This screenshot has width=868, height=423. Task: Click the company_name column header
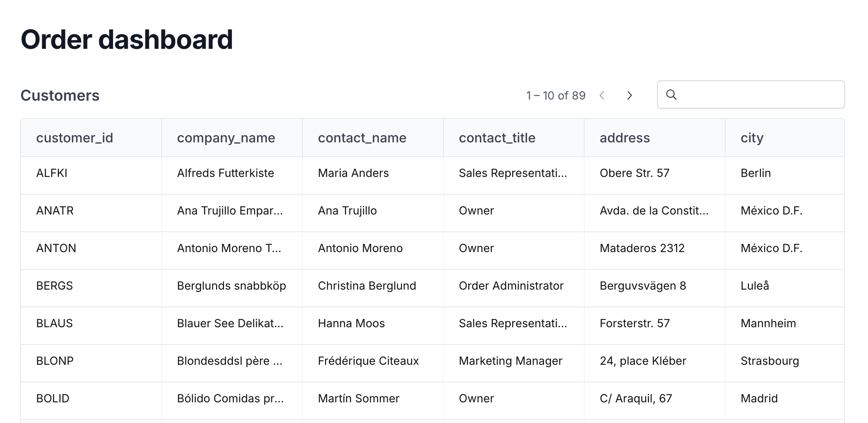(226, 138)
